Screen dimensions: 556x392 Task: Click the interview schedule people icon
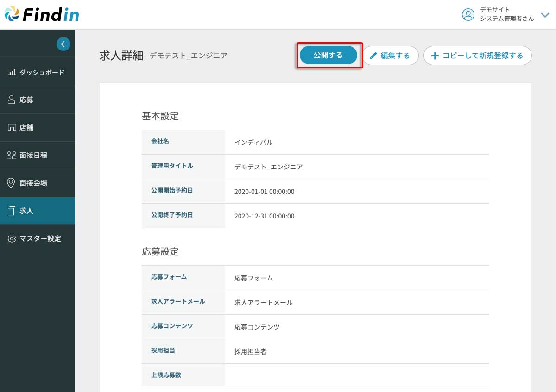click(x=12, y=156)
